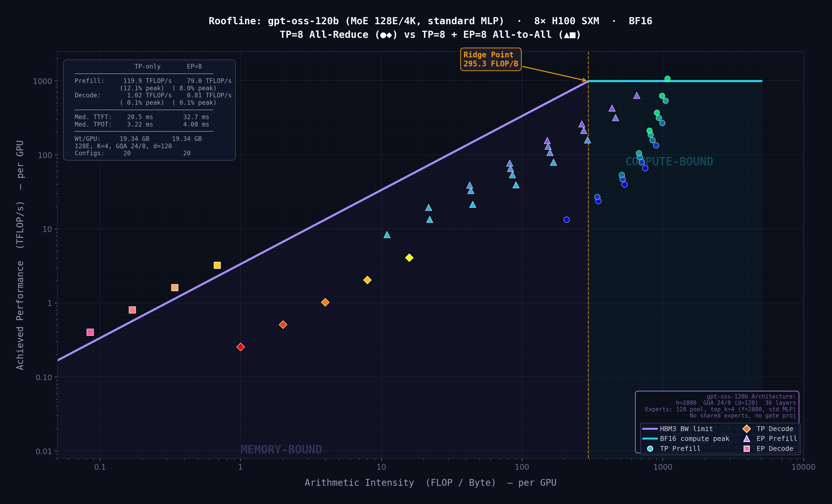Click the '119.9 TFLOP/s' prefill value
This screenshot has width=832, height=504.
point(147,81)
